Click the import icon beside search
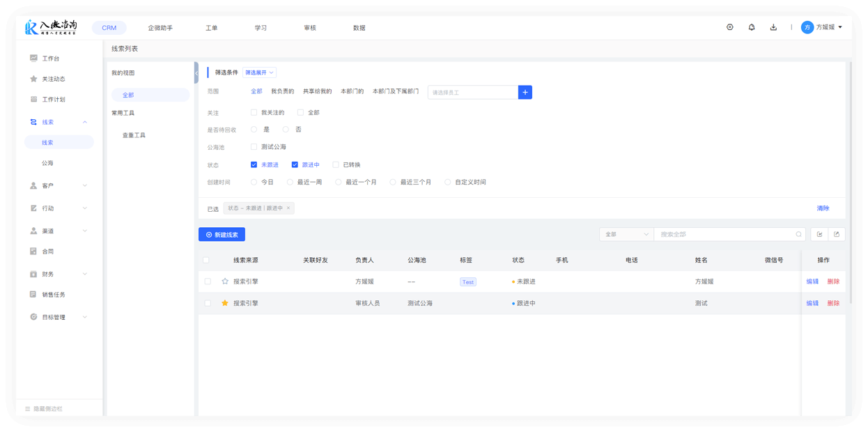 point(820,234)
